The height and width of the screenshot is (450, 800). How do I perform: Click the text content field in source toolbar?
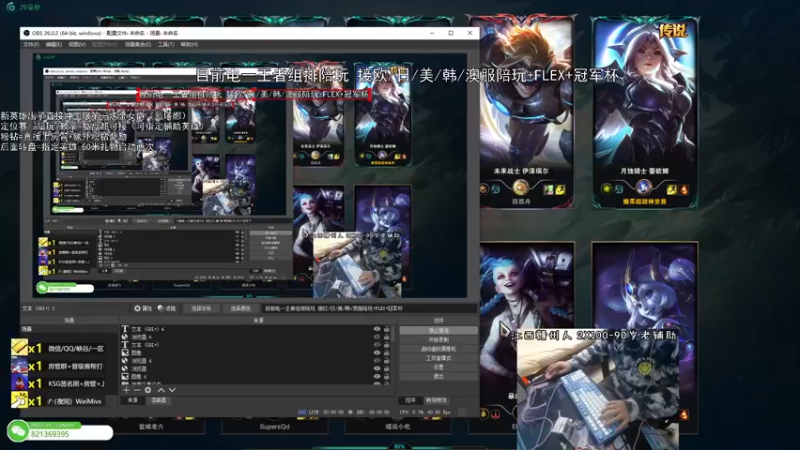point(369,308)
